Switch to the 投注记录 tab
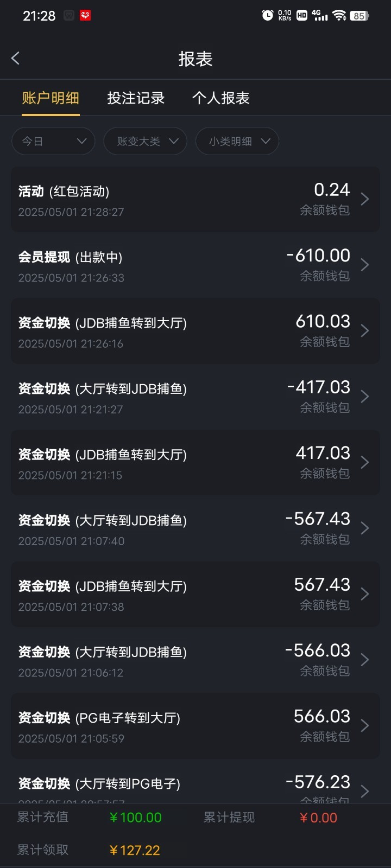 pyautogui.click(x=136, y=98)
